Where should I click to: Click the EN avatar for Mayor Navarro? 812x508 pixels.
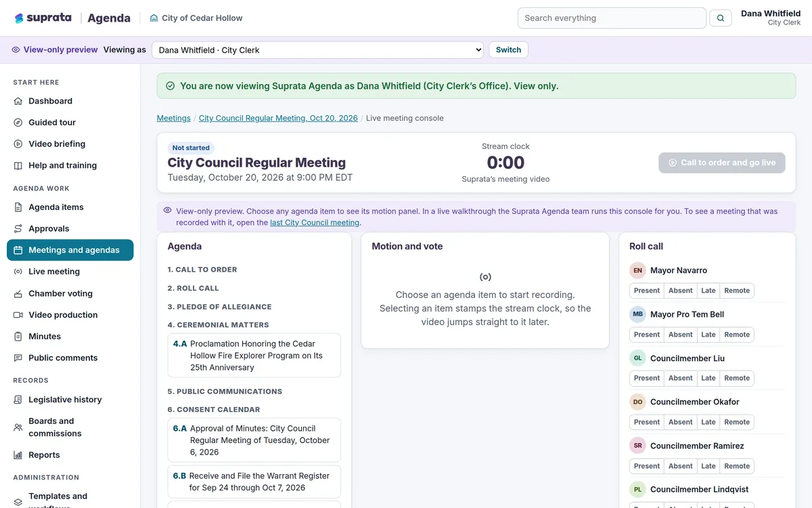pyautogui.click(x=637, y=270)
